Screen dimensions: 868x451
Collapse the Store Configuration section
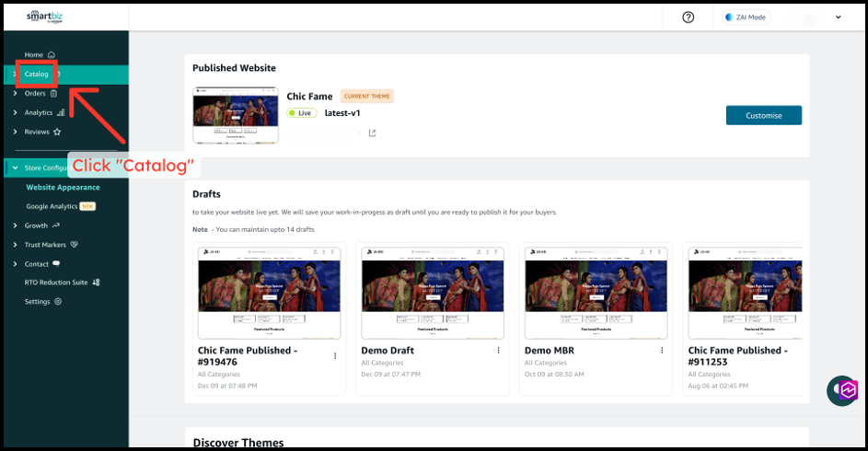click(15, 168)
